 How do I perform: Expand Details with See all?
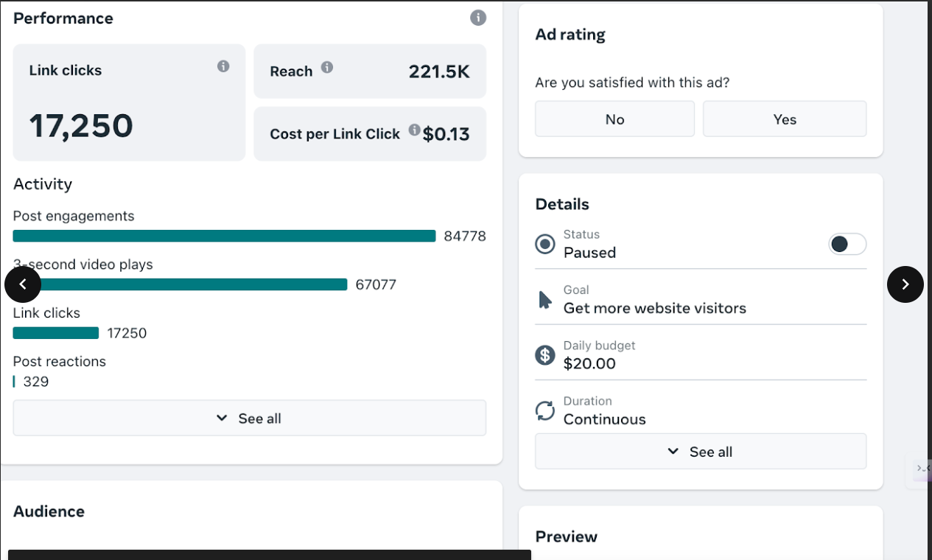700,452
